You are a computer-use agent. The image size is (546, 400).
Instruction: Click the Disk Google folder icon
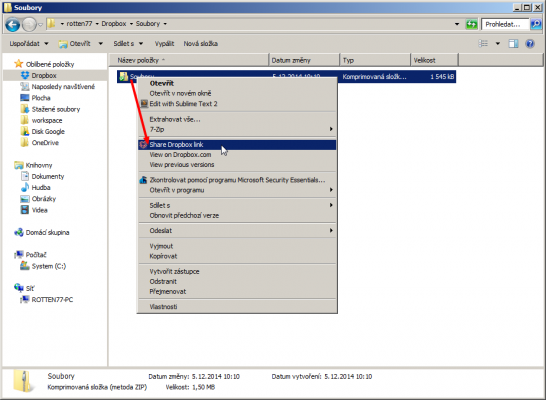(x=25, y=131)
